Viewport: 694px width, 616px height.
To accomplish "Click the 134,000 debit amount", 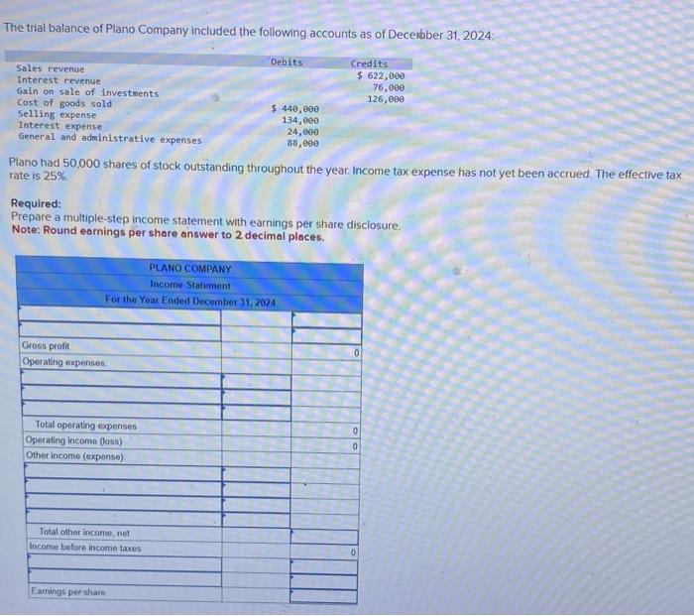I will point(300,120).
